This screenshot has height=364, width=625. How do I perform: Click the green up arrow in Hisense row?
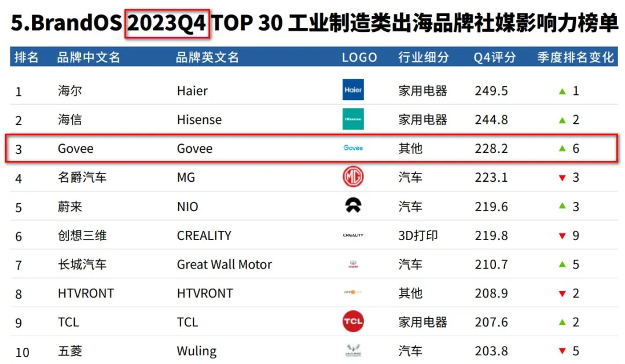coord(562,120)
